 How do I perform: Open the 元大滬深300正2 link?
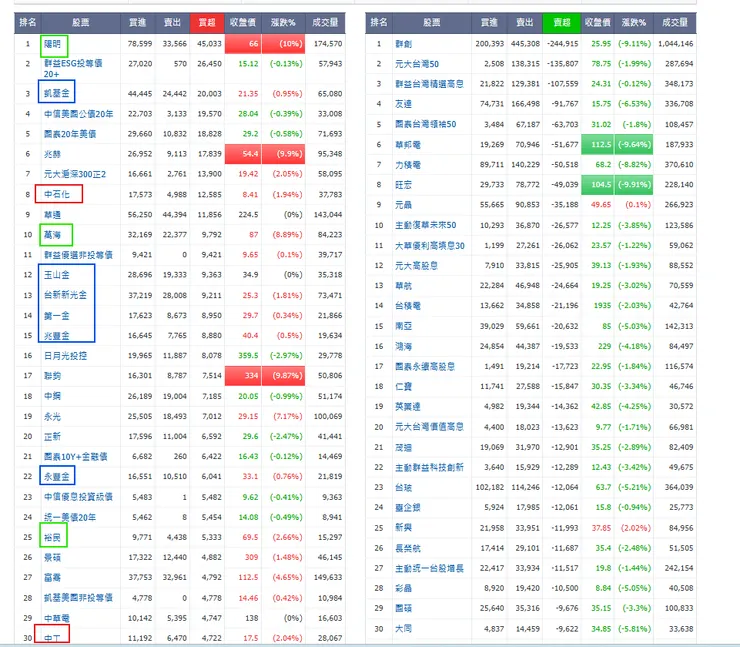click(75, 174)
